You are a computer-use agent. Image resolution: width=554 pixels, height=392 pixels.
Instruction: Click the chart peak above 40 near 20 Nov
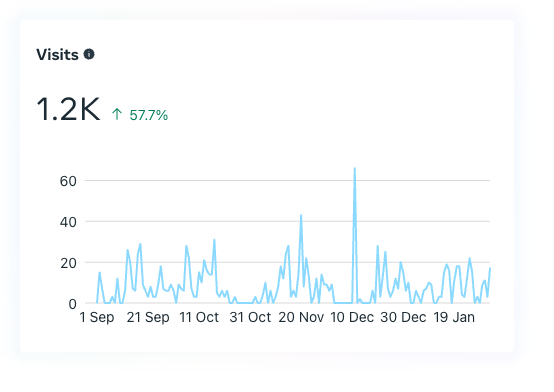301,216
